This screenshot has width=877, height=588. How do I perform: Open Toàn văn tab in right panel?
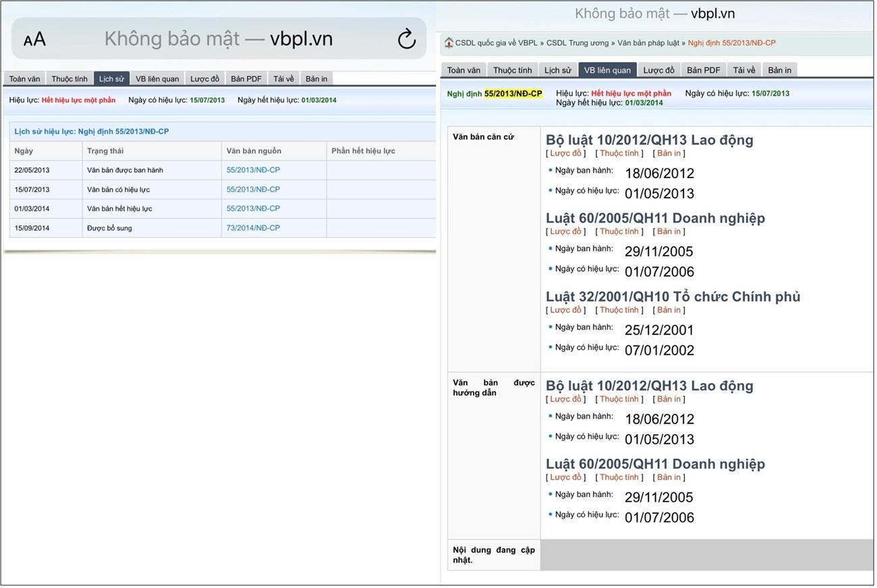coord(464,70)
